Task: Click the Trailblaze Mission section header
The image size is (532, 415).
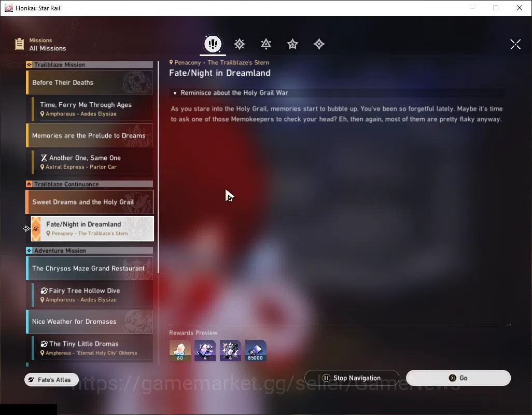Action: pos(90,64)
